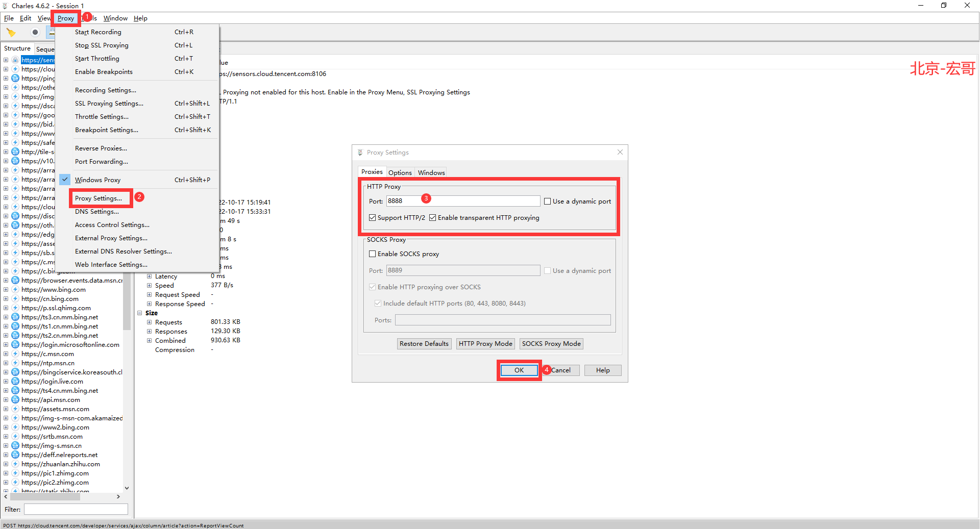Click the record button in toolbar
Viewport: 980px width, 529px height.
coord(35,32)
